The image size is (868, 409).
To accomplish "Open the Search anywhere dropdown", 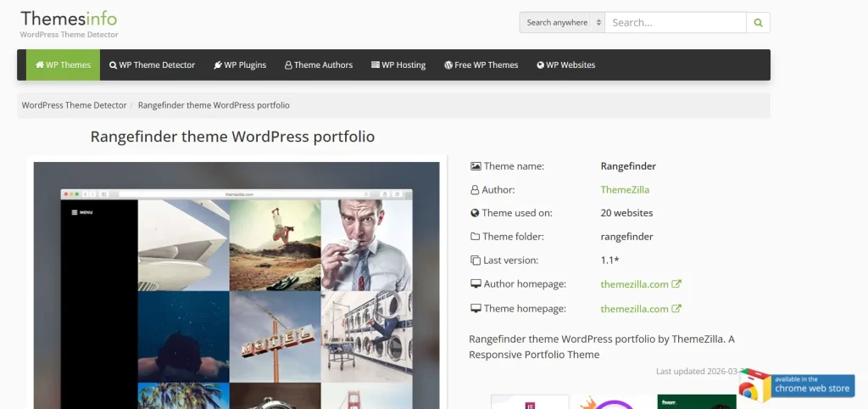I will click(x=562, y=23).
